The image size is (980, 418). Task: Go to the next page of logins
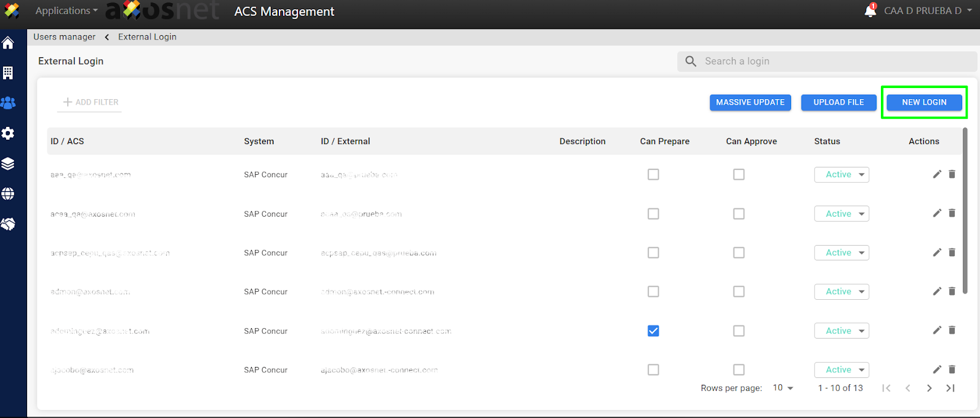tap(929, 388)
